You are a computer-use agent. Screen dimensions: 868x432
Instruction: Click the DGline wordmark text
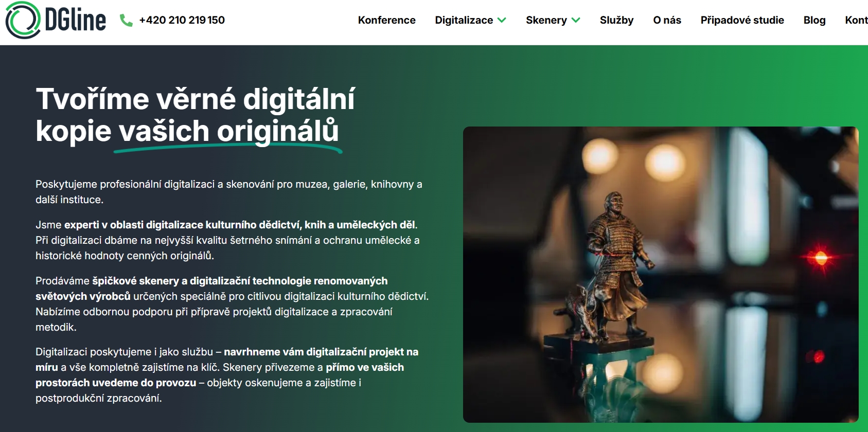tap(75, 21)
